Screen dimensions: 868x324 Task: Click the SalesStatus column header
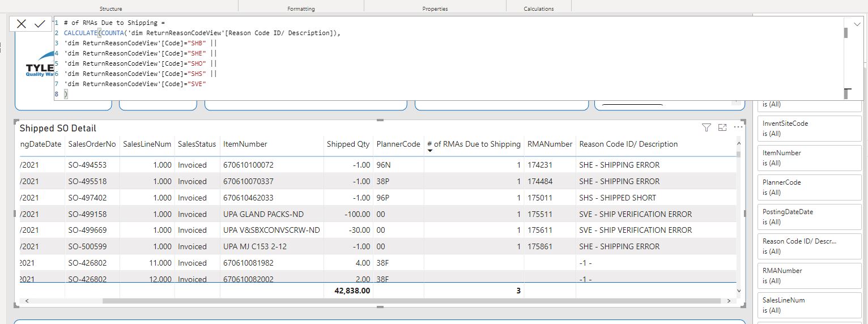tap(197, 144)
